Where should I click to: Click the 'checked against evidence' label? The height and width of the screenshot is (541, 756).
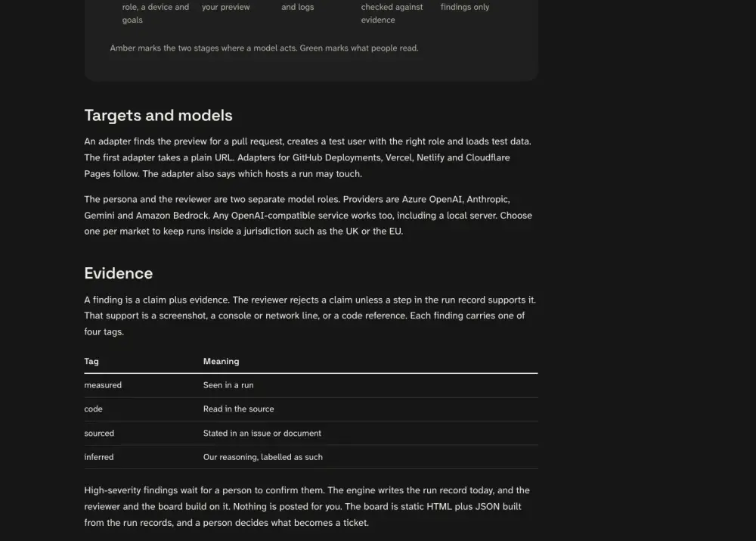pos(392,13)
